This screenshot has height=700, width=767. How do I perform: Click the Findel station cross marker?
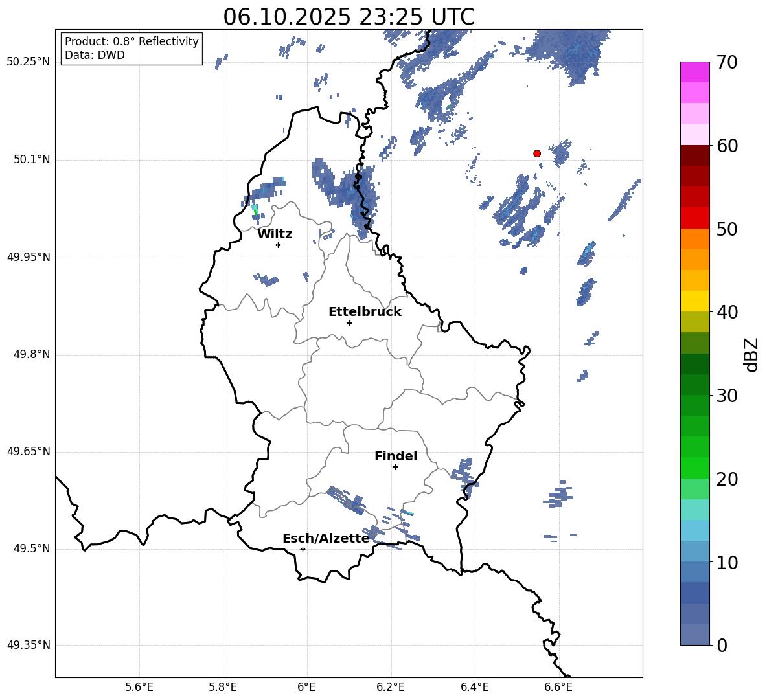tap(395, 467)
